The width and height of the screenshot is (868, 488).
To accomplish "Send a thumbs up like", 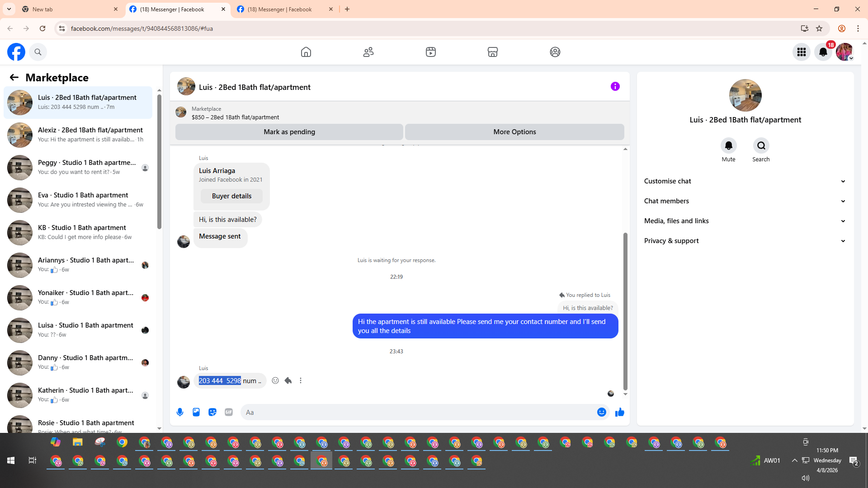I will click(619, 412).
